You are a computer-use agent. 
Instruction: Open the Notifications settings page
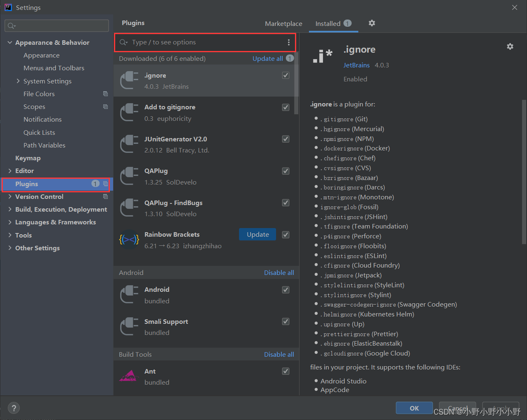[x=42, y=119]
